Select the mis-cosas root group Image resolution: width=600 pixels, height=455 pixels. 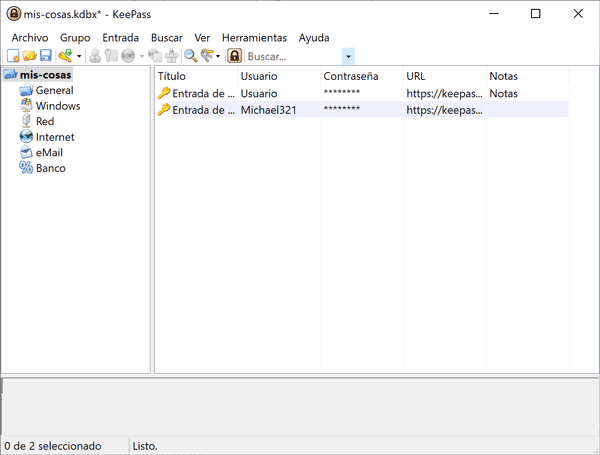tap(46, 75)
